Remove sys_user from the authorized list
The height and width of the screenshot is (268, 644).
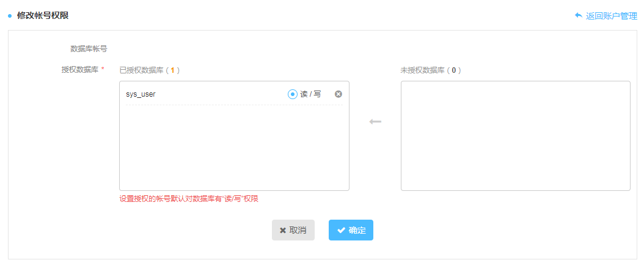pos(338,94)
